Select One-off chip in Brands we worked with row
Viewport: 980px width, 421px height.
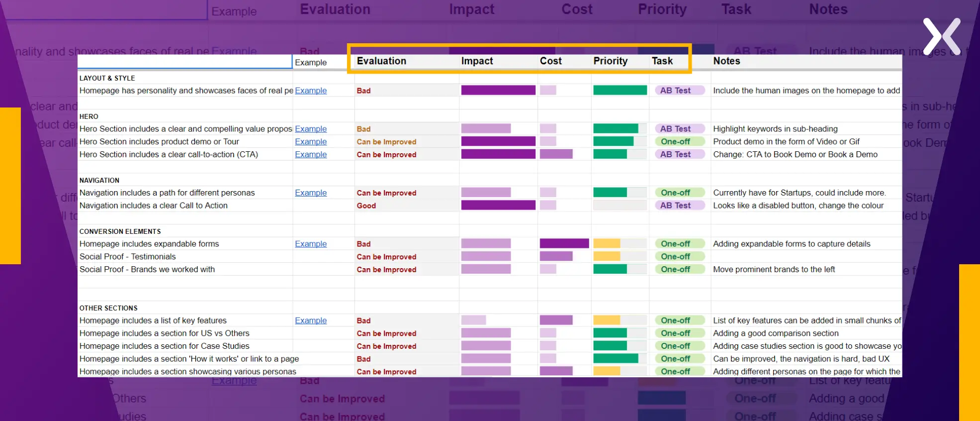[x=679, y=270]
